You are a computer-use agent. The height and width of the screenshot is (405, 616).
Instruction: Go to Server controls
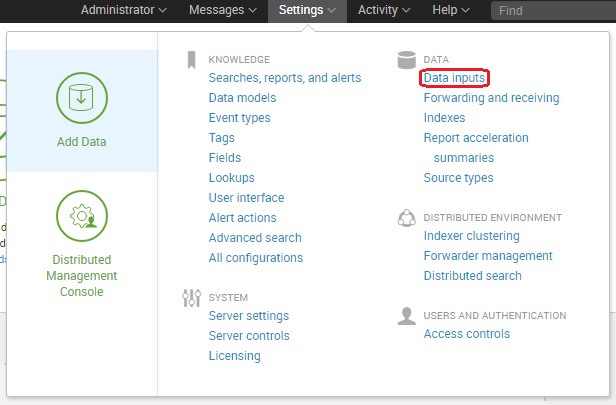(x=249, y=336)
